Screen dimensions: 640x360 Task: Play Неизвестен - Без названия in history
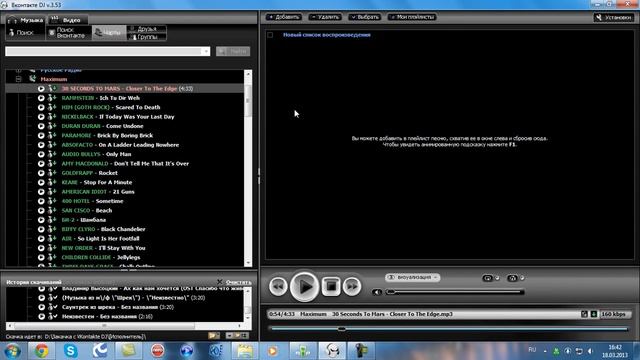(41, 317)
